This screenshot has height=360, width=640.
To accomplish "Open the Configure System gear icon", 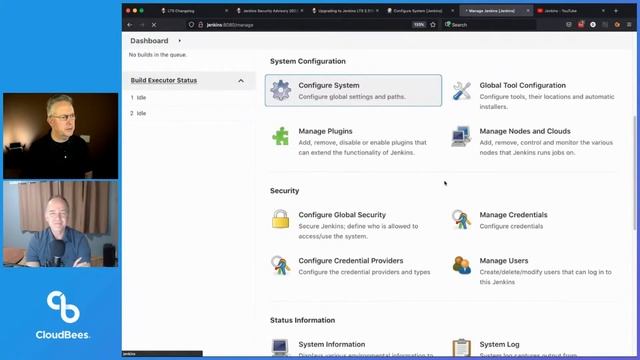I will click(281, 90).
